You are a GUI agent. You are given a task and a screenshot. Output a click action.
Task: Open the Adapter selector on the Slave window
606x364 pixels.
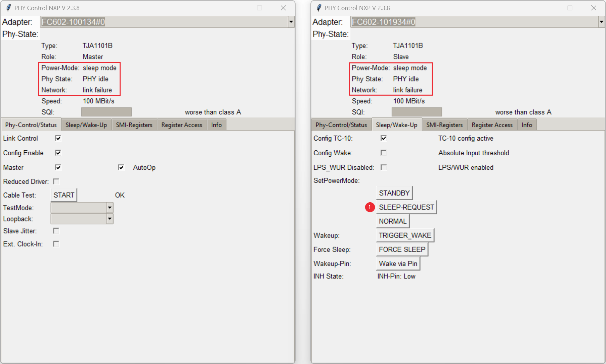[601, 22]
